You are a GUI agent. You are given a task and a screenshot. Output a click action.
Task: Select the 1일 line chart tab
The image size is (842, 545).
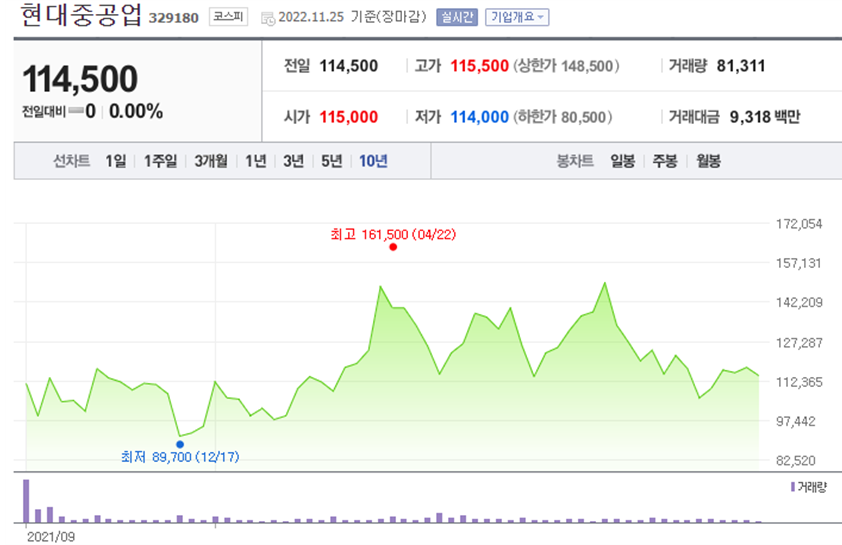pyautogui.click(x=115, y=161)
